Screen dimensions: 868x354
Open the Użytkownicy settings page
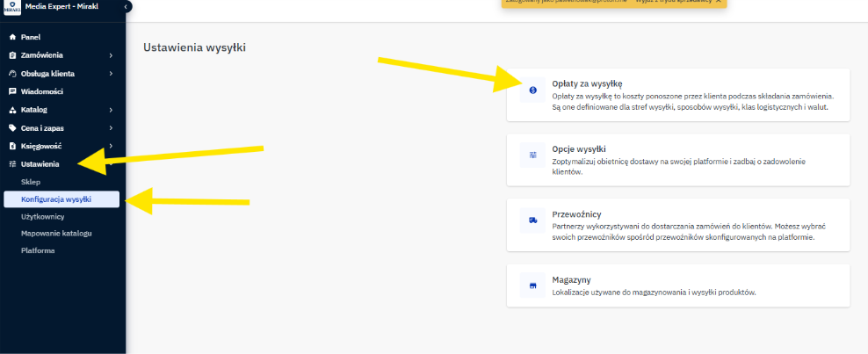43,216
